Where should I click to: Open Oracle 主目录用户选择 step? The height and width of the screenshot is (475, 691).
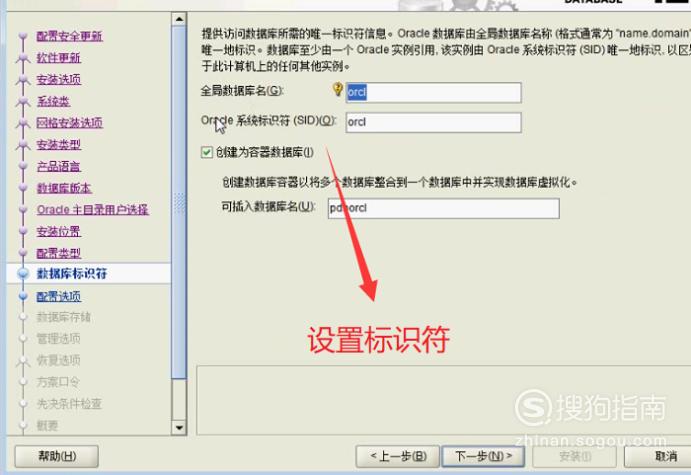[x=93, y=209]
